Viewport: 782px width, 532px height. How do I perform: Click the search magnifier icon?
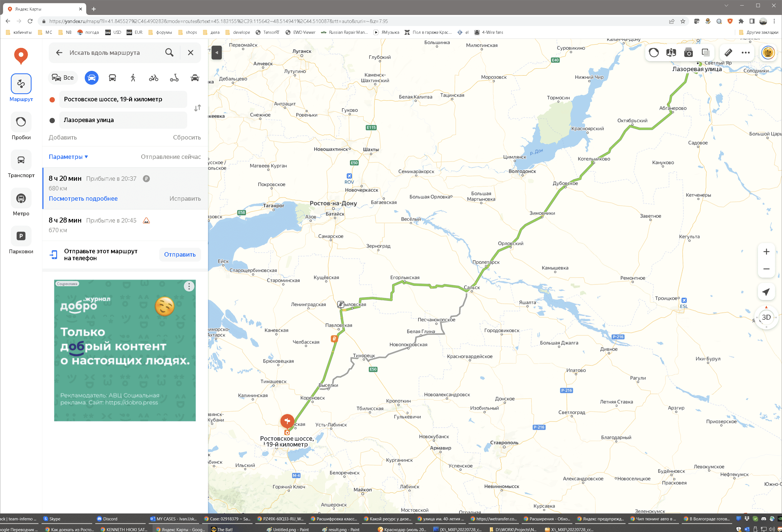(x=169, y=53)
